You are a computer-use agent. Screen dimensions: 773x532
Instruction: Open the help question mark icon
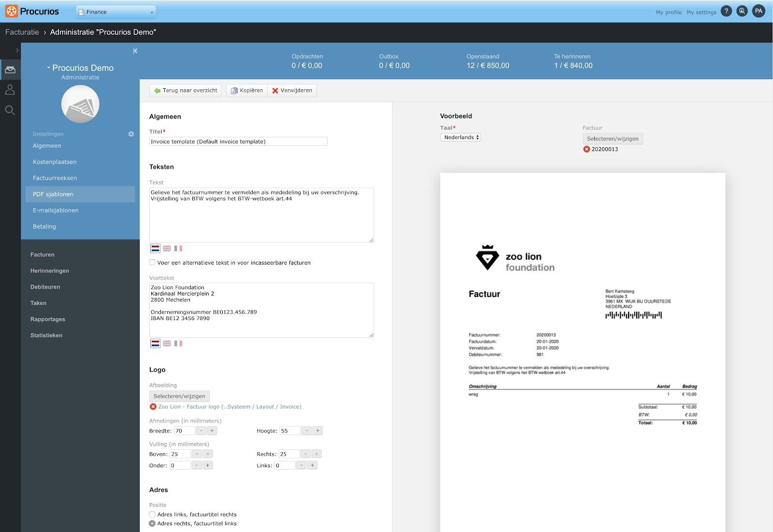pos(726,11)
